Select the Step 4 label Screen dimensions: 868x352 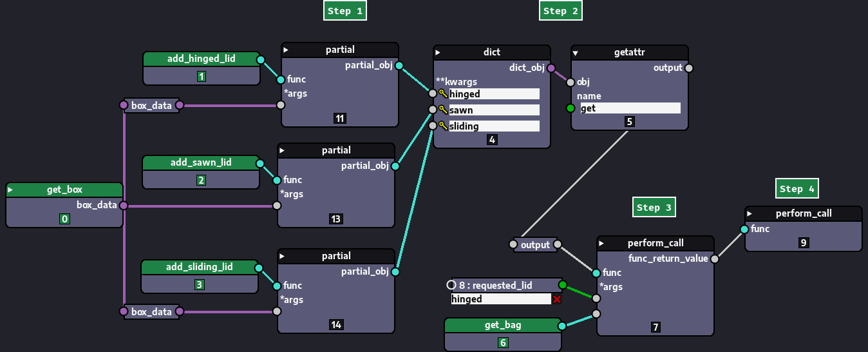(797, 189)
